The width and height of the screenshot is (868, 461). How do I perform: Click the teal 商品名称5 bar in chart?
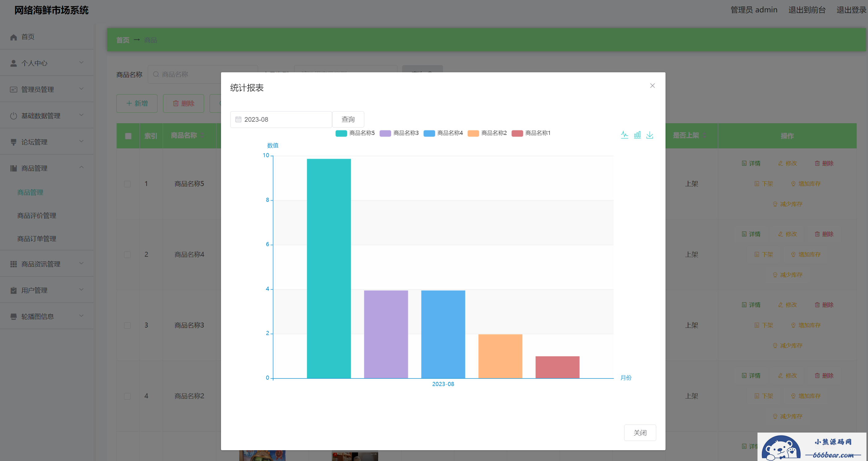click(328, 269)
